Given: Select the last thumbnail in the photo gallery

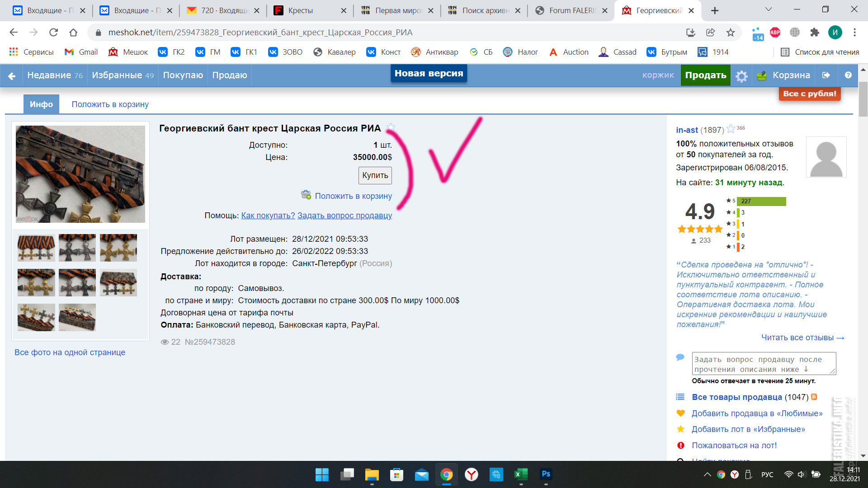Looking at the screenshot, I should [x=77, y=317].
